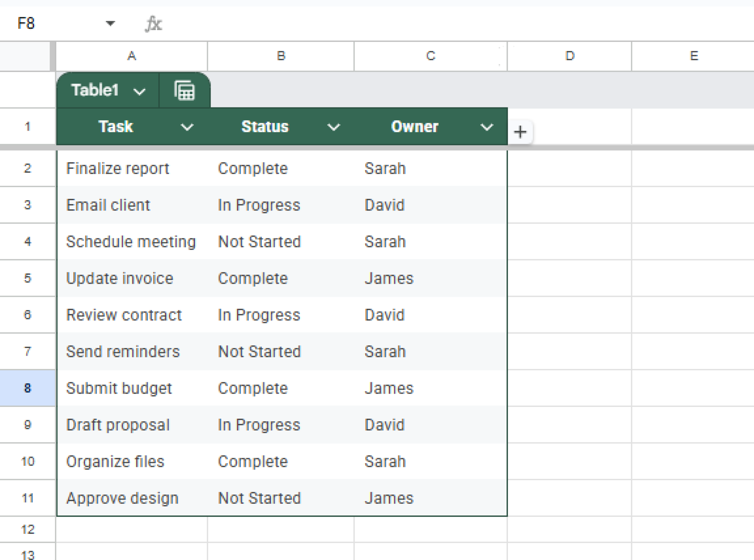
Task: Select the Status header cell
Action: point(265,127)
